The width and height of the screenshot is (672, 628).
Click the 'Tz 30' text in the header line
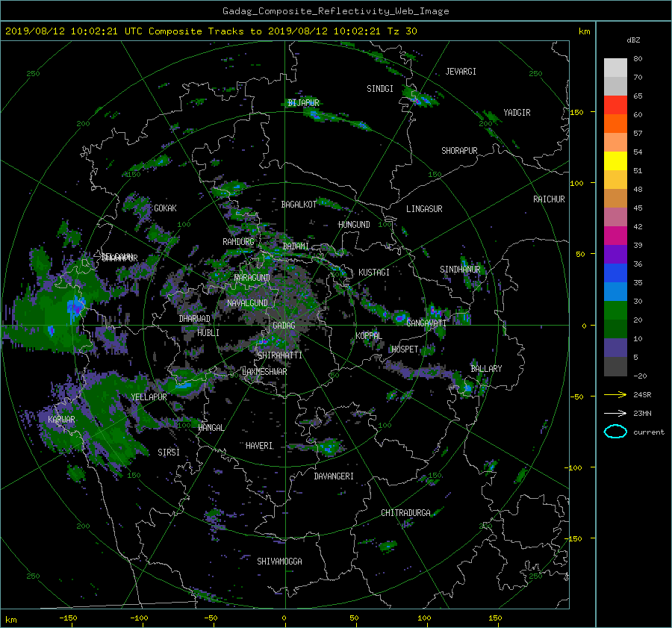[x=402, y=31]
